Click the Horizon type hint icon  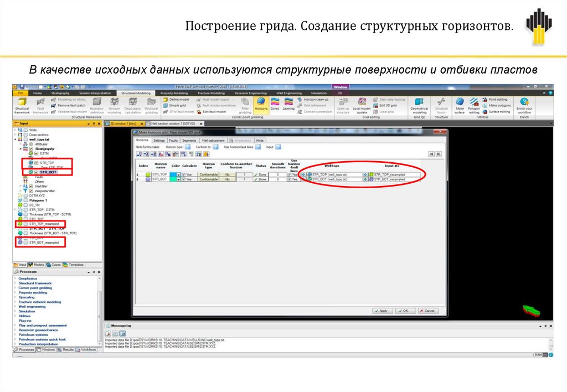point(188,147)
